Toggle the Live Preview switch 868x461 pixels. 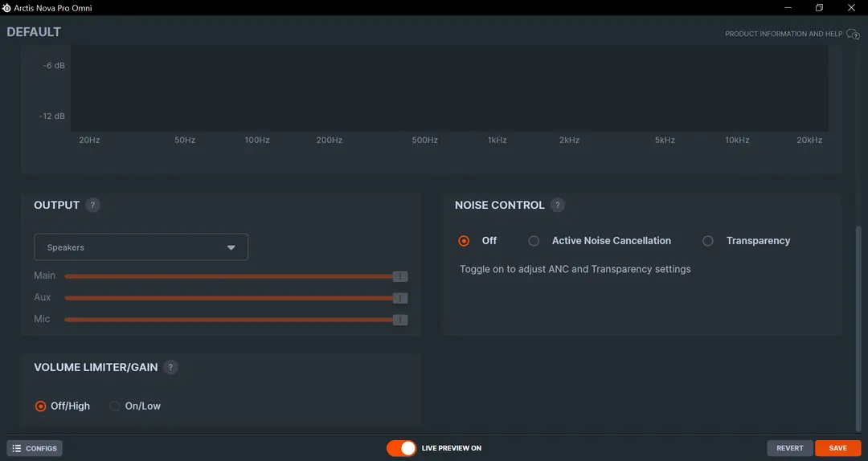click(x=401, y=448)
